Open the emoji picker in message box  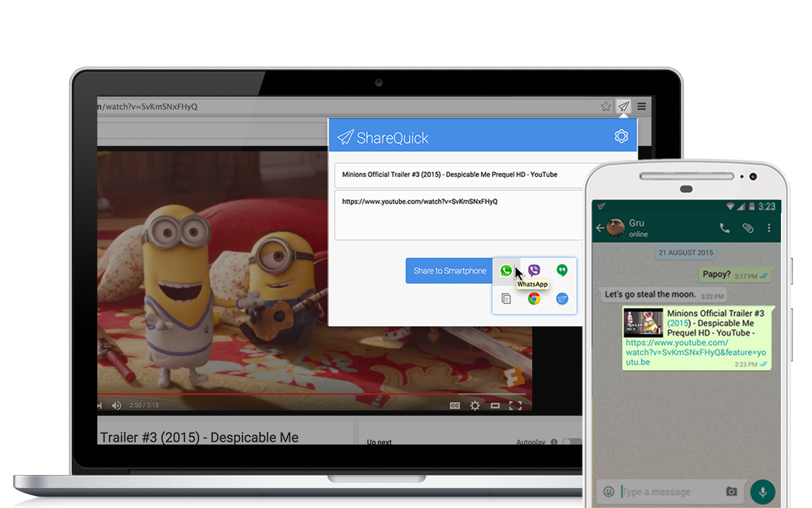(609, 491)
